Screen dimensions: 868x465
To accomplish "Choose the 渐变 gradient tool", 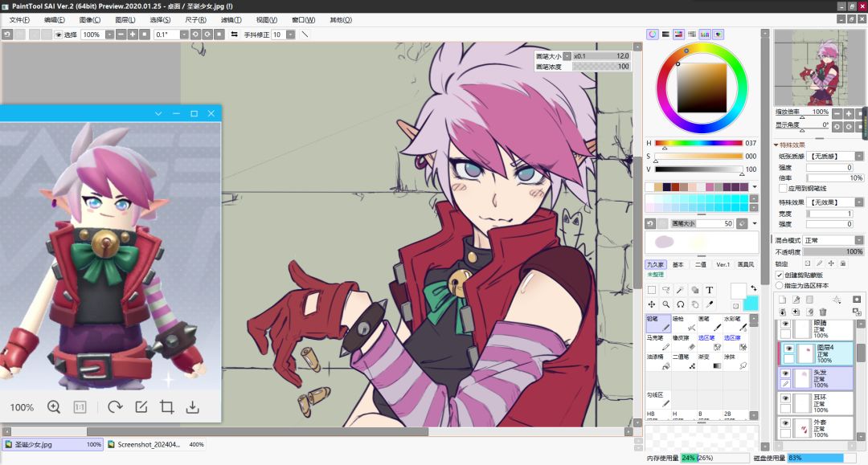I will click(x=710, y=361).
